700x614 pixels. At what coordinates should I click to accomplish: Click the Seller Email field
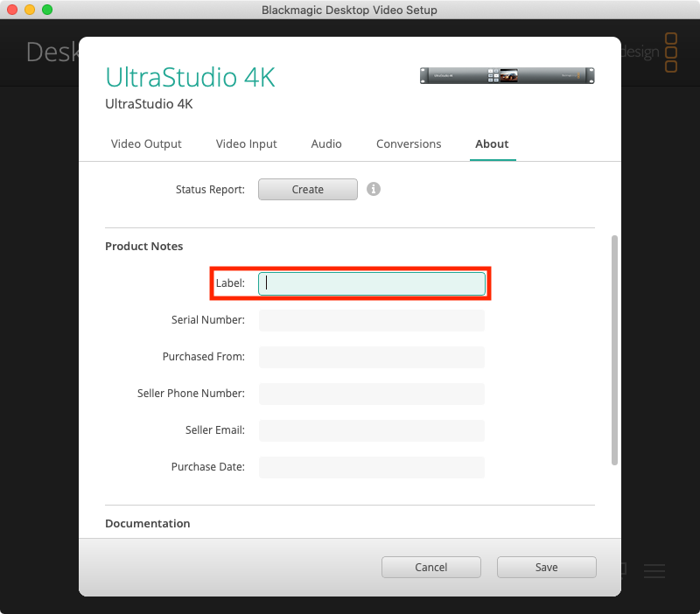(x=371, y=430)
